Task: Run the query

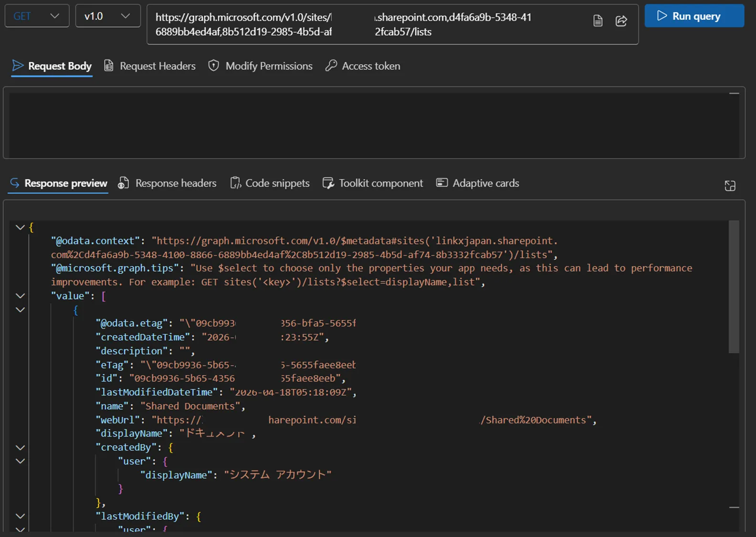Action: (x=694, y=16)
